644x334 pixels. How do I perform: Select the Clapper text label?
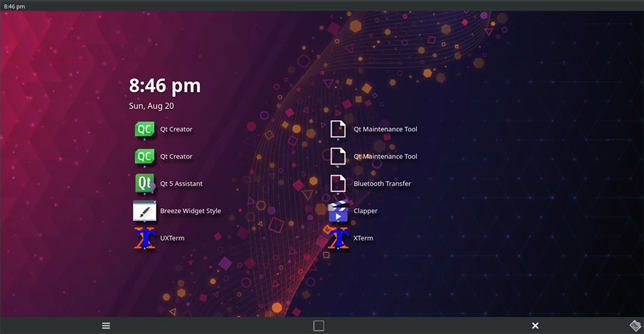point(365,211)
